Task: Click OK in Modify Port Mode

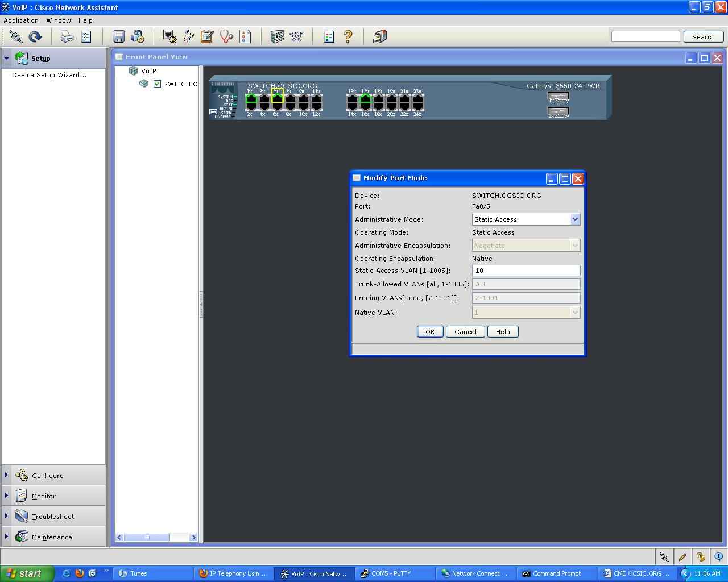Action: tap(430, 332)
